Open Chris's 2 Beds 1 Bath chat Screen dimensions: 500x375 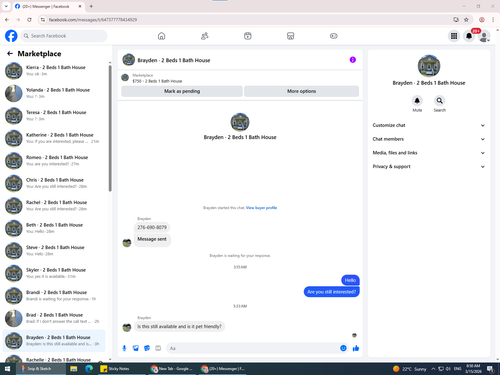[55, 183]
